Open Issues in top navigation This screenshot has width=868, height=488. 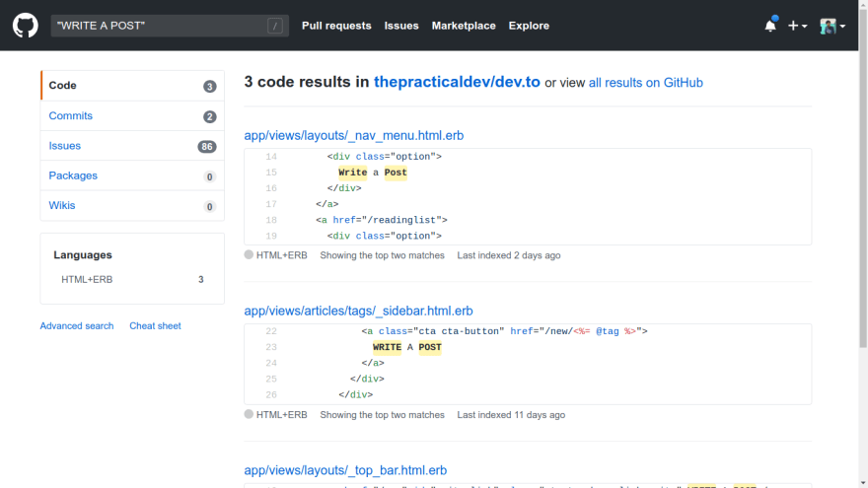click(x=401, y=26)
